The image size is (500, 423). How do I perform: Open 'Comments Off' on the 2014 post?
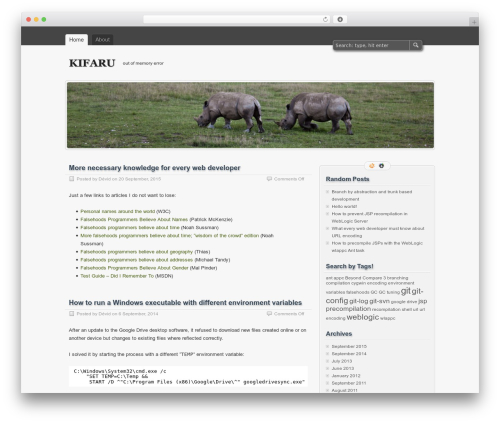tap(289, 314)
